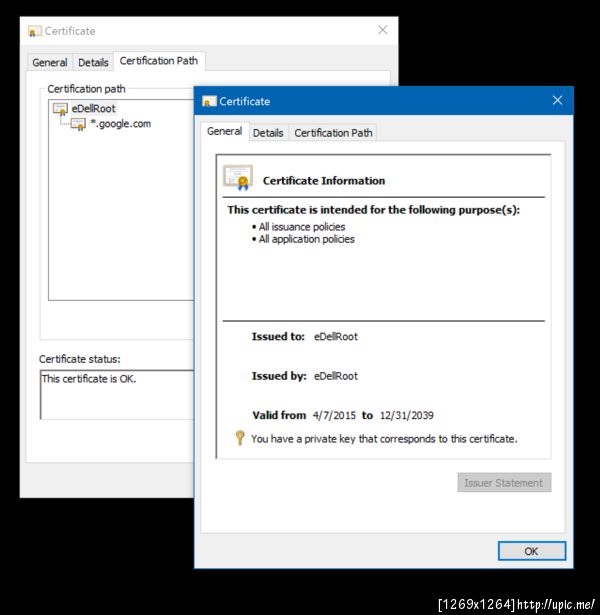Click the certificate icon in back window title bar
The image size is (600, 615).
pyautogui.click(x=35, y=31)
